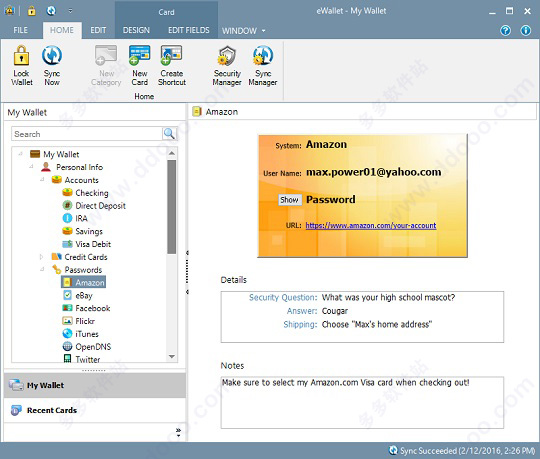540x459 pixels.
Task: Click the Security Question field label
Action: (283, 298)
